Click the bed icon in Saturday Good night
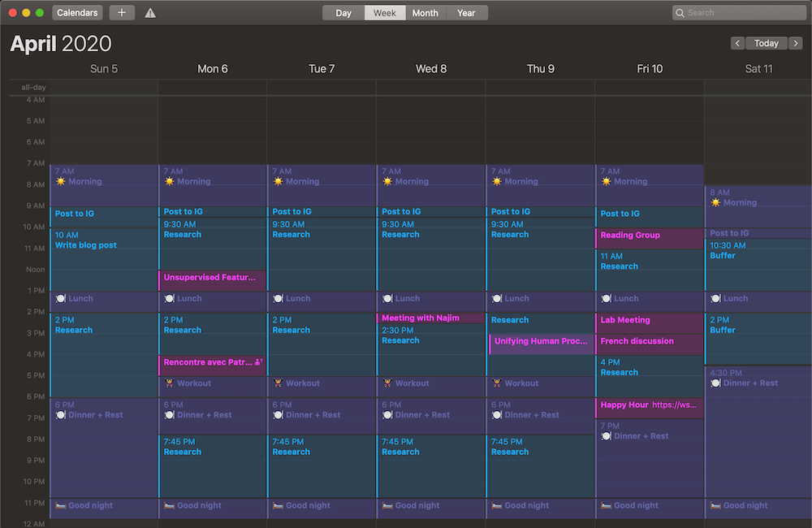 [x=715, y=505]
